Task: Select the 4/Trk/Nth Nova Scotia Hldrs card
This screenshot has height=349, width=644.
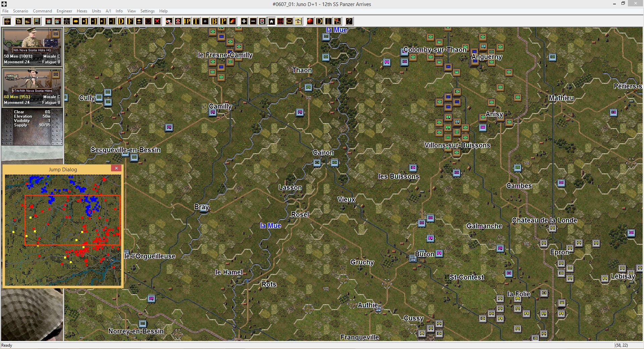Action: (32, 88)
